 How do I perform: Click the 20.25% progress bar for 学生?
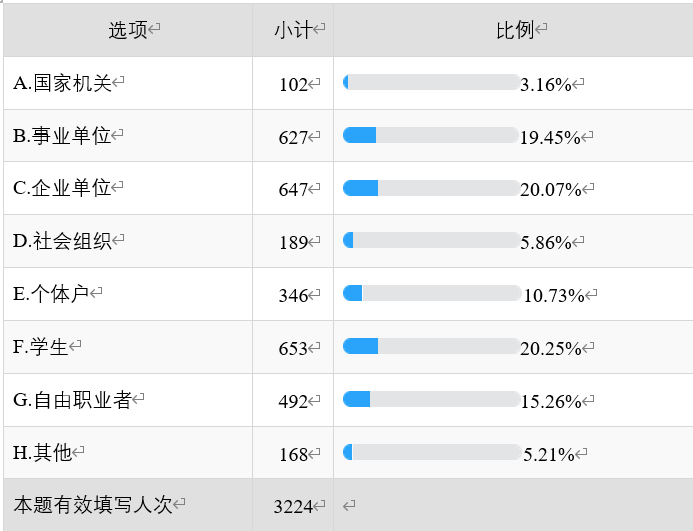point(431,346)
